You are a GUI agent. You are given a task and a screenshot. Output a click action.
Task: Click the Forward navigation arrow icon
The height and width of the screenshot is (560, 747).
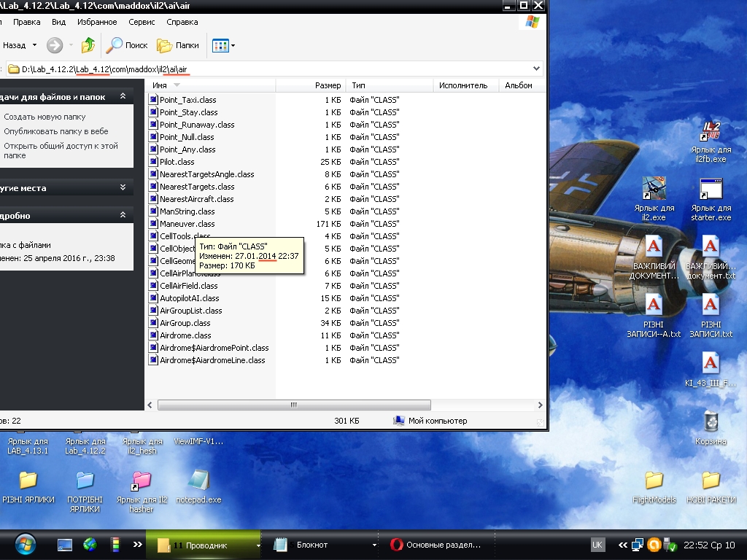point(55,45)
